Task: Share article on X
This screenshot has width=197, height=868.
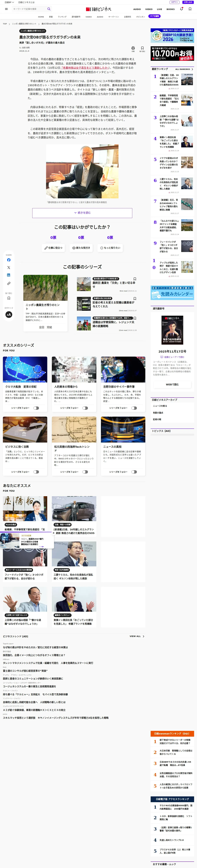Action: click(x=9, y=267)
